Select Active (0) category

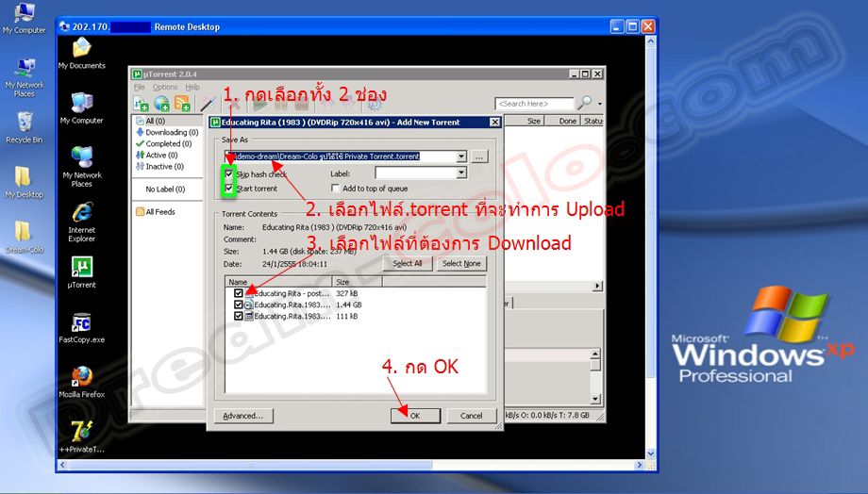[157, 155]
